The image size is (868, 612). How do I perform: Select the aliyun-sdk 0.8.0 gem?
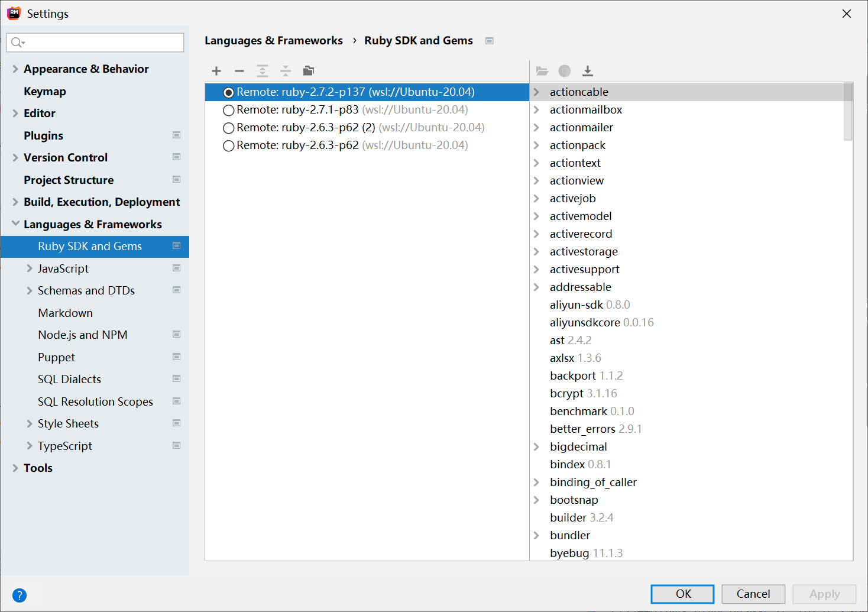pyautogui.click(x=590, y=305)
